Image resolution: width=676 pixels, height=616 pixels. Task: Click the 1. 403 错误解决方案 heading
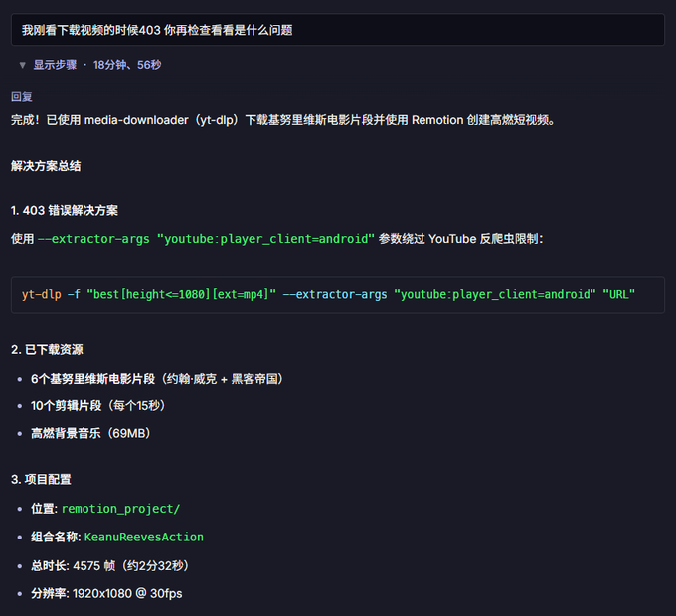click(65, 211)
